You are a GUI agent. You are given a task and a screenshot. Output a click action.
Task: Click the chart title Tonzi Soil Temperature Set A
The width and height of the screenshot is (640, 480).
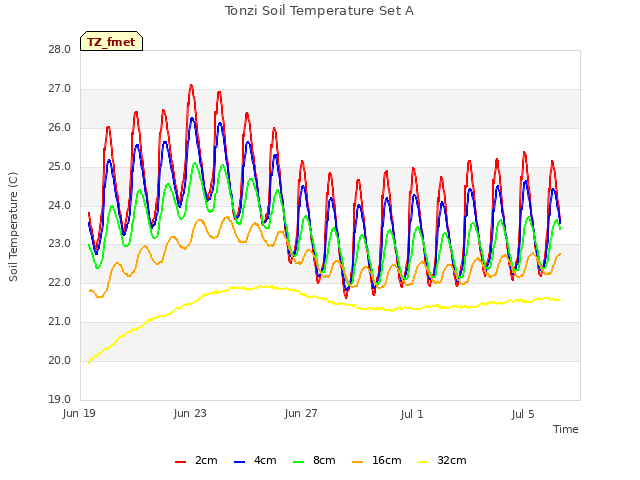(x=319, y=11)
